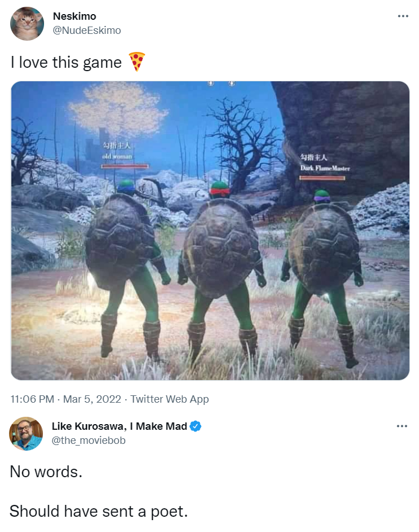Viewport: 419px width, 532px height.
Task: Open moviebob's profile avatar
Action: [x=26, y=433]
